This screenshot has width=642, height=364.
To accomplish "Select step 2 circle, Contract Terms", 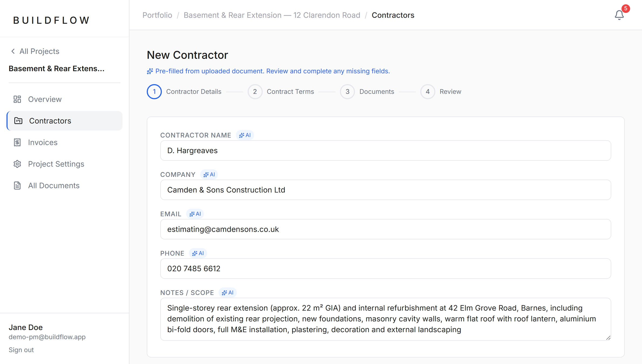I will 255,92.
